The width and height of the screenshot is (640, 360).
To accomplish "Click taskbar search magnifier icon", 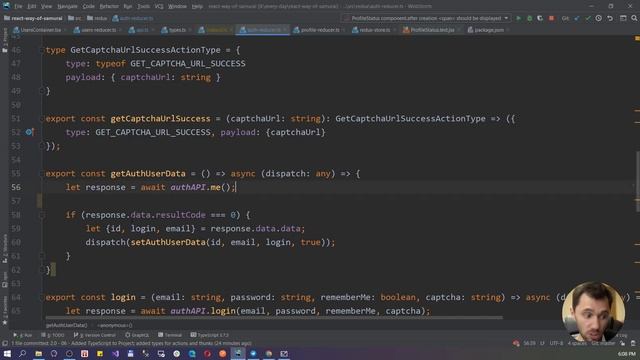I will click(22, 353).
